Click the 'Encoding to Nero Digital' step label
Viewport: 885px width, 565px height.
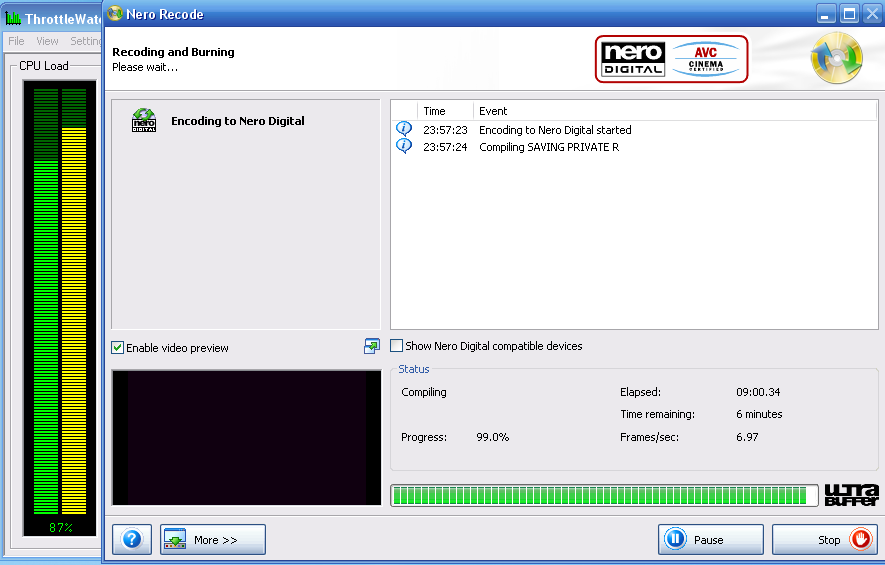pyautogui.click(x=238, y=121)
